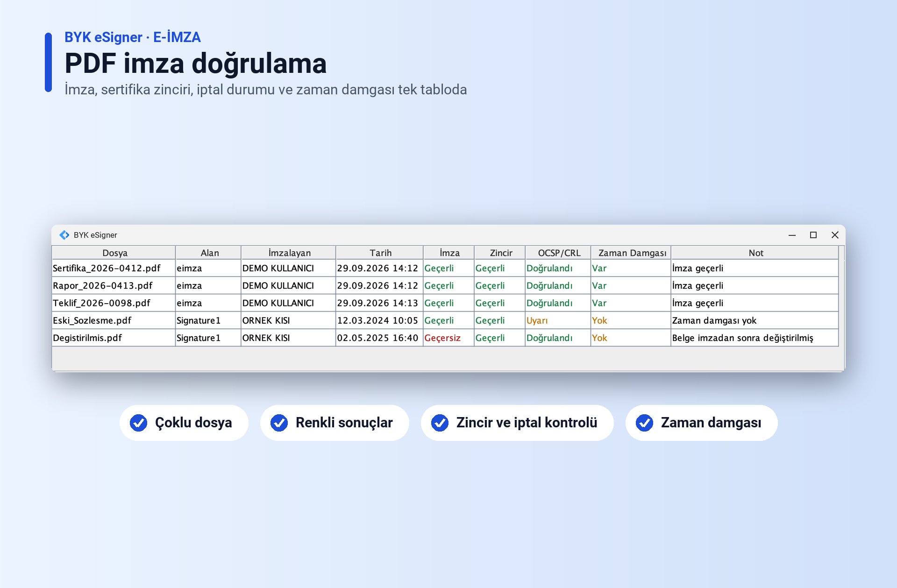Click the OCSP/CRL column header
The width and height of the screenshot is (897, 588).
[x=558, y=253]
